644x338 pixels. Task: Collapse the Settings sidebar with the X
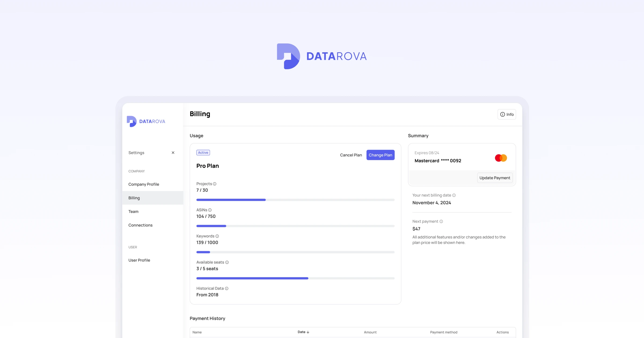173,152
